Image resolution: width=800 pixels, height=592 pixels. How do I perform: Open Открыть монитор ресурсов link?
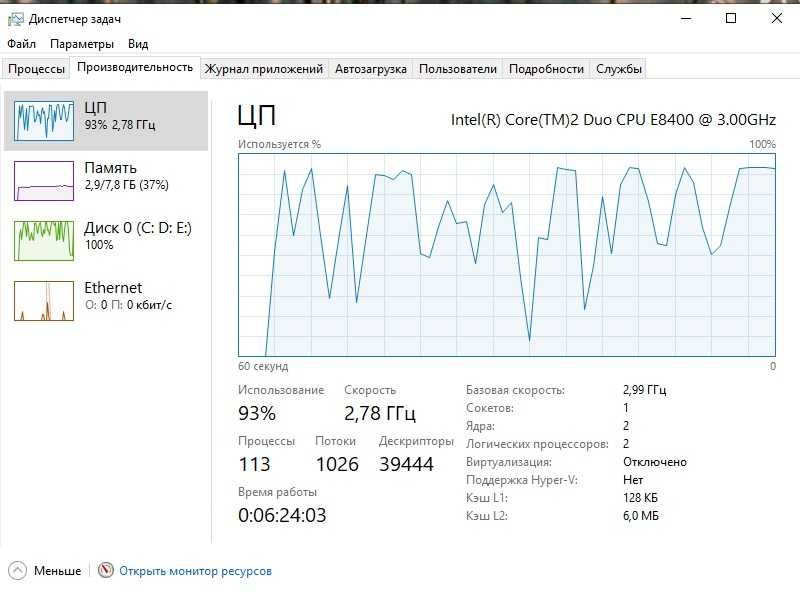point(195,571)
